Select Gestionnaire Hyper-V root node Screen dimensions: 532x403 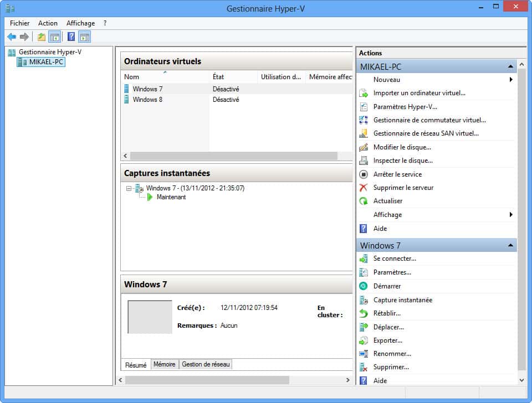click(x=45, y=52)
